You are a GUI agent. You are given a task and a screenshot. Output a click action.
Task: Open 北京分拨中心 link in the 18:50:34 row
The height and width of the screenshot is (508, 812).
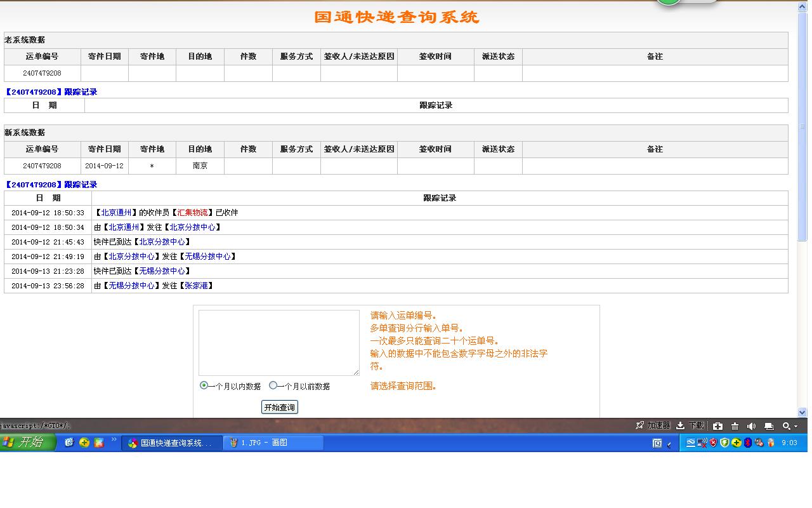click(x=192, y=227)
